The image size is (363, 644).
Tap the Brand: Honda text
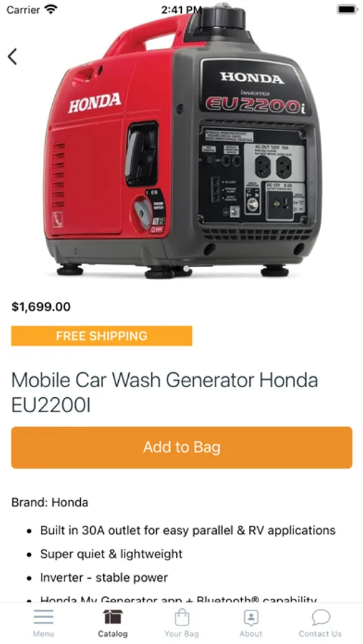click(x=49, y=502)
